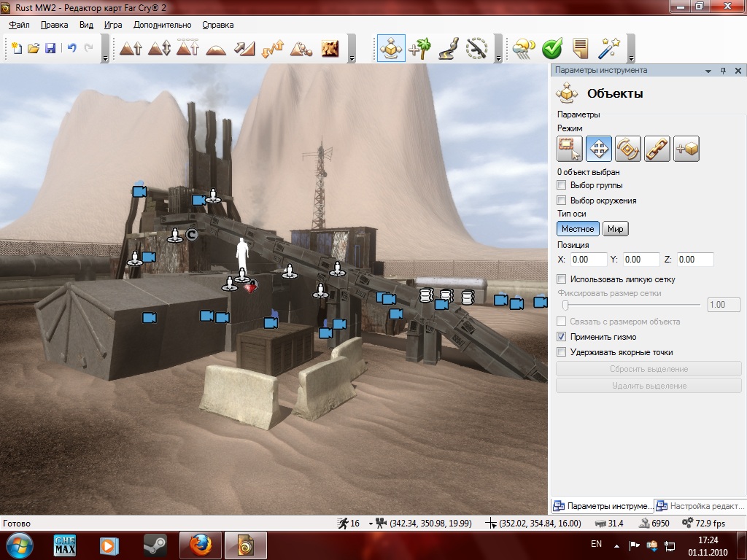747x560 pixels.
Task: Open the "Дополнительно" menu
Action: tap(163, 25)
